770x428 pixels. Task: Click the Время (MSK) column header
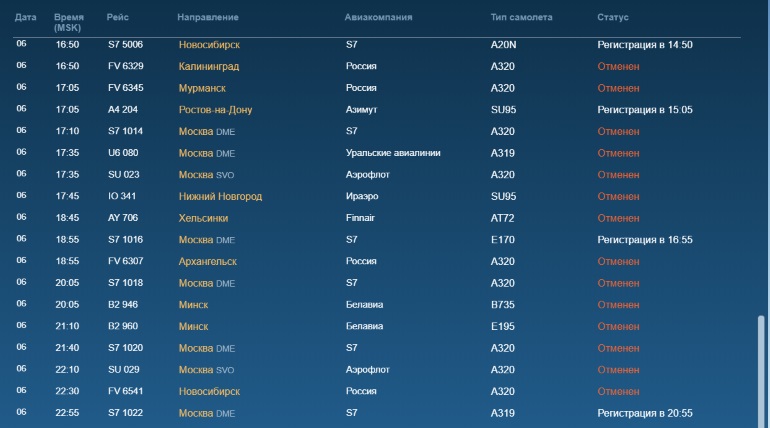pos(69,23)
